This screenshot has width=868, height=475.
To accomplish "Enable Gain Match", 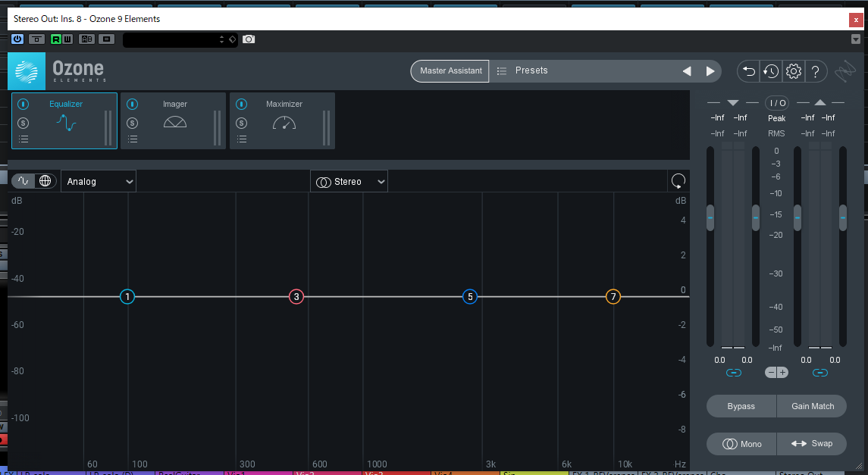I will pos(812,406).
